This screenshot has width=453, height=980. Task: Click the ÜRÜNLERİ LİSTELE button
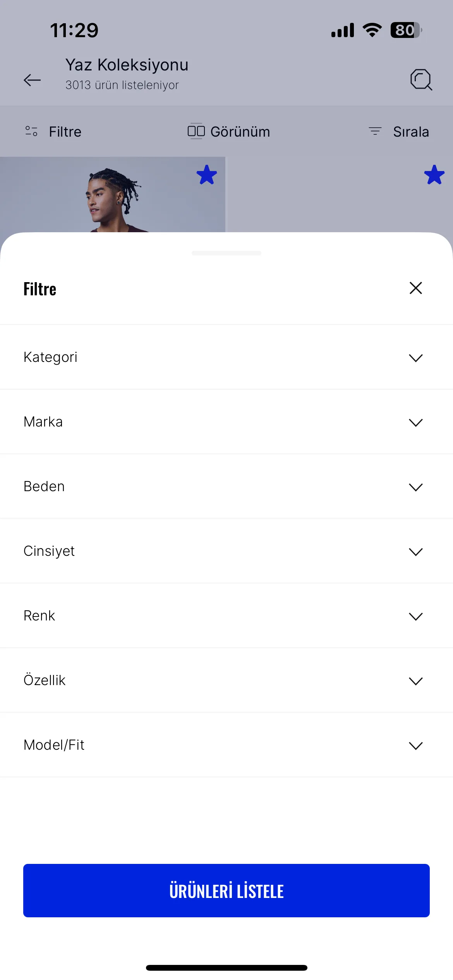click(226, 891)
